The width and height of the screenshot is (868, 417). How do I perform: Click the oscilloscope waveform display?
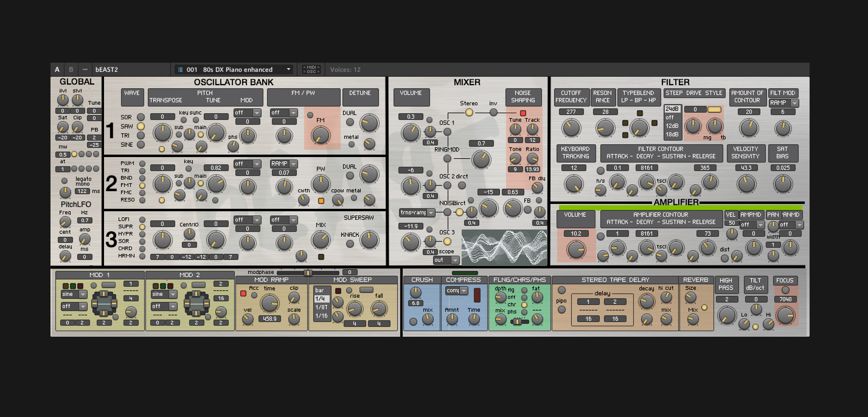click(x=504, y=248)
